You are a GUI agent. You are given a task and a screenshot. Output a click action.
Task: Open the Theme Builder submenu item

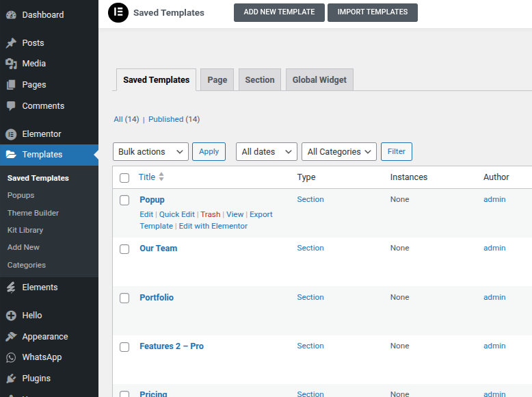(x=34, y=213)
